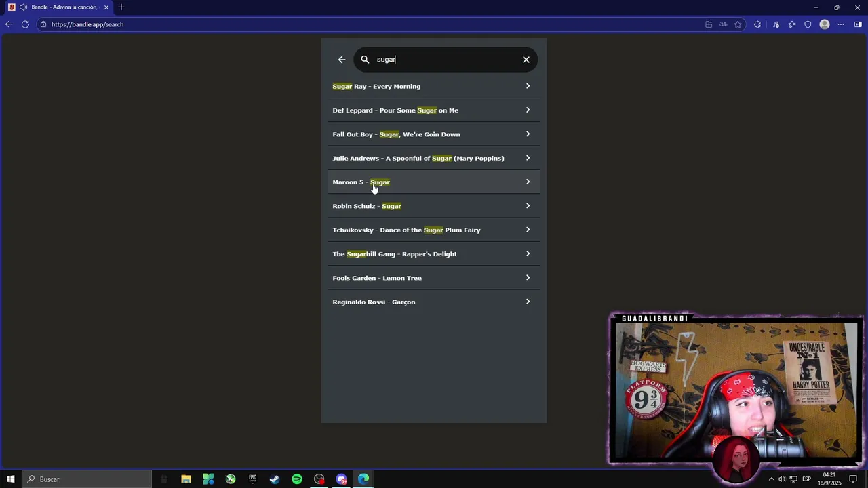The height and width of the screenshot is (488, 868).
Task: Open network status in system tray
Action: tap(793, 479)
